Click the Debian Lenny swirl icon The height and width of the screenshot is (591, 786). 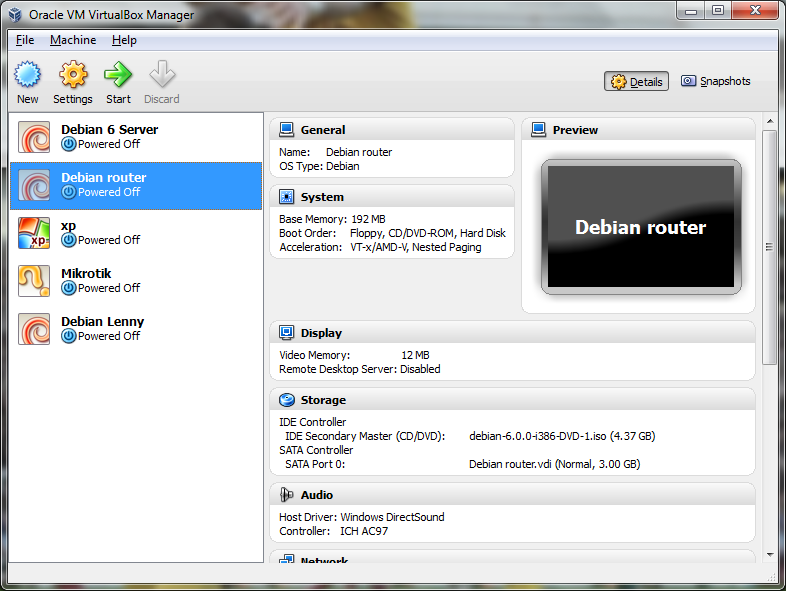point(34,329)
